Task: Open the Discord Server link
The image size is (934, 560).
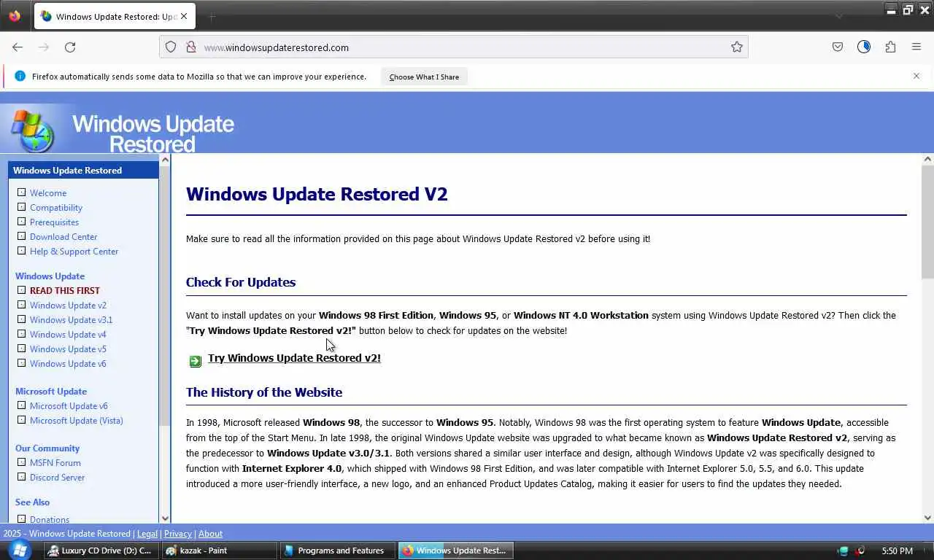Action: click(x=57, y=478)
